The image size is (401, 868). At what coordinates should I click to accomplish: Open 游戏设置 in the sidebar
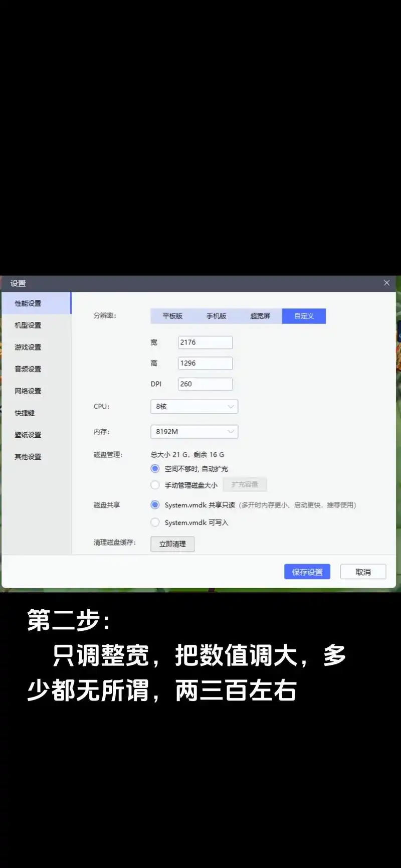pyautogui.click(x=28, y=347)
